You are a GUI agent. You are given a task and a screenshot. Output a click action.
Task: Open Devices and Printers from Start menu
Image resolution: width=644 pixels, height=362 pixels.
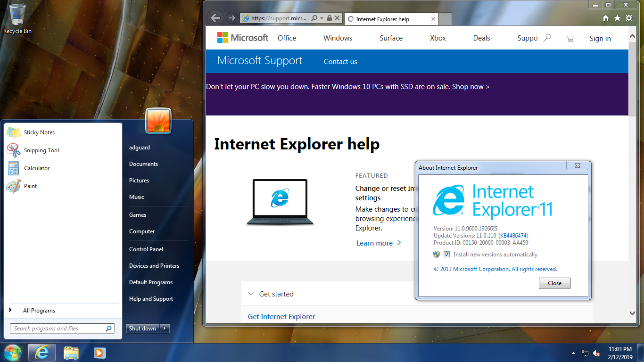pos(154,266)
